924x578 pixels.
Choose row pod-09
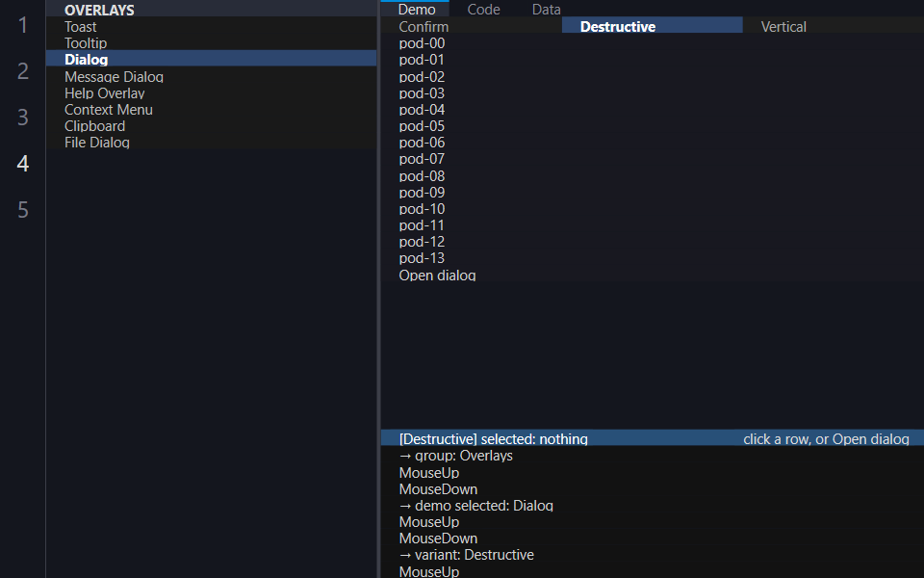653,193
